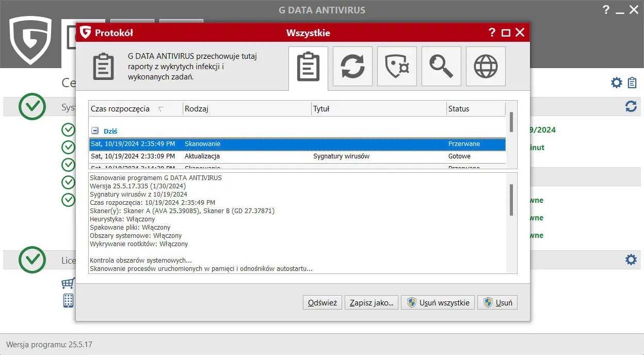Open the all-reports clipboard tab
This screenshot has height=355, width=644.
click(308, 67)
